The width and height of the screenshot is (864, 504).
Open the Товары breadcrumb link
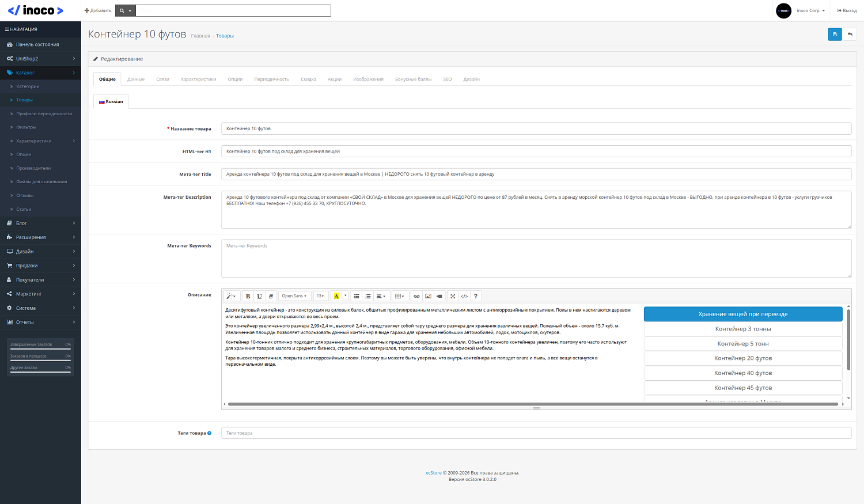tap(224, 36)
